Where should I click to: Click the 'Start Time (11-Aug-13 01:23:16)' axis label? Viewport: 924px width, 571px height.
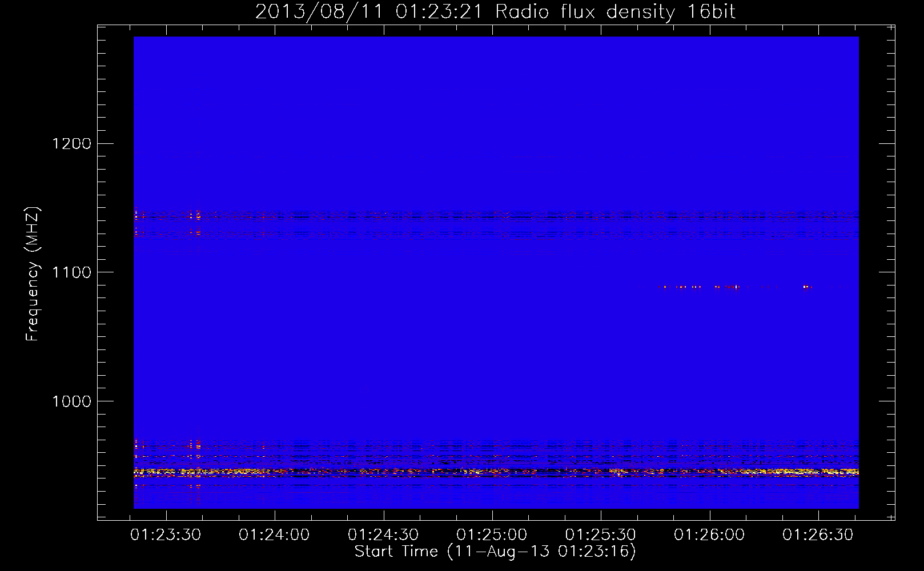(x=495, y=552)
